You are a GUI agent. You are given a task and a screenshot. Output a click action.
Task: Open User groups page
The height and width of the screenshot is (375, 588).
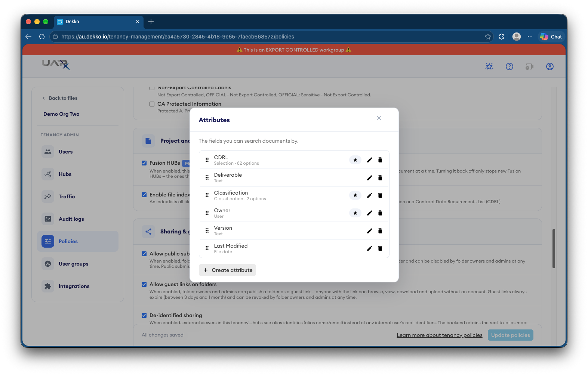(x=78, y=264)
